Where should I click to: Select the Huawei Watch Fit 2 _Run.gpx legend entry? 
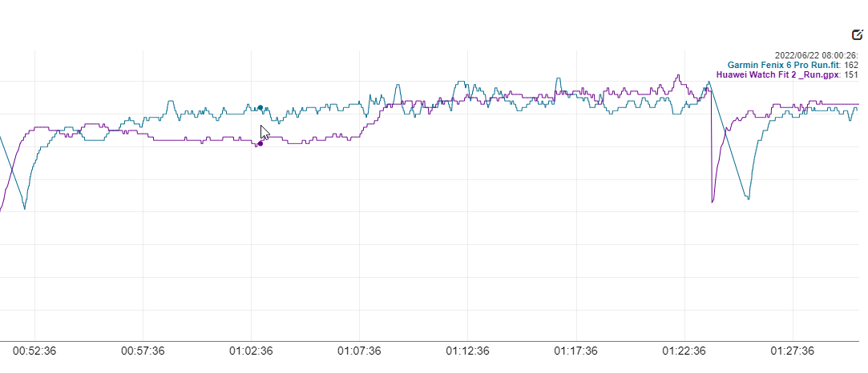click(x=777, y=74)
